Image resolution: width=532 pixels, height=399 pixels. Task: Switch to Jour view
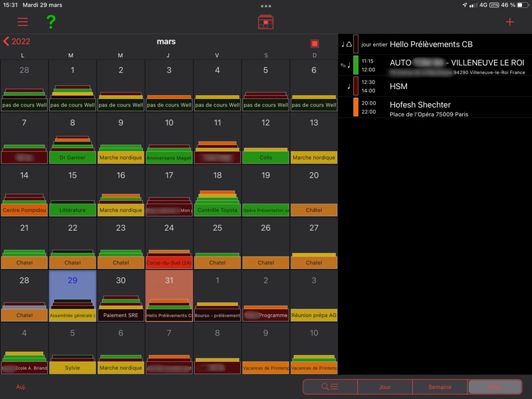point(384,386)
